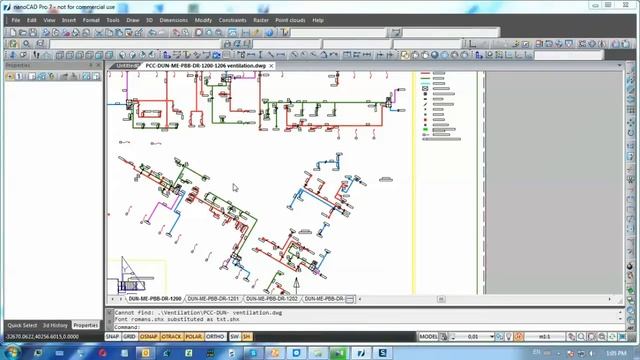Switch to DUN-ME-PBB-DR-1201 layout tab

coord(213,299)
